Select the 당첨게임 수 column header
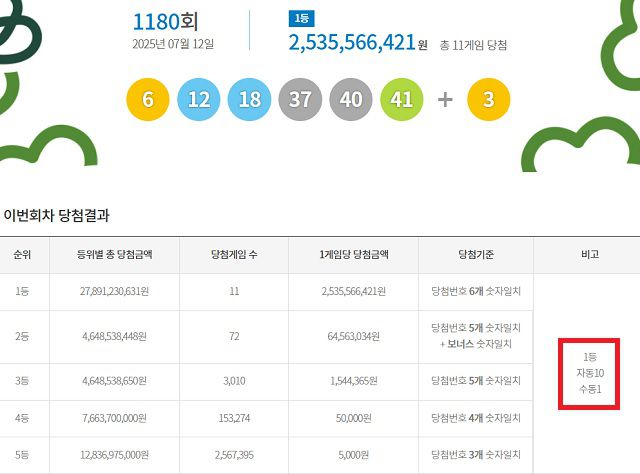640x474 pixels. [234, 254]
